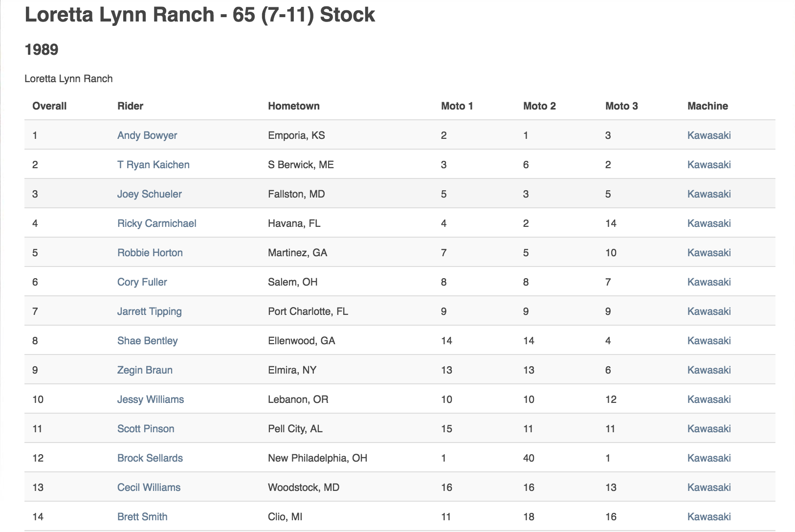Select Scott Pinson rider link

point(146,429)
